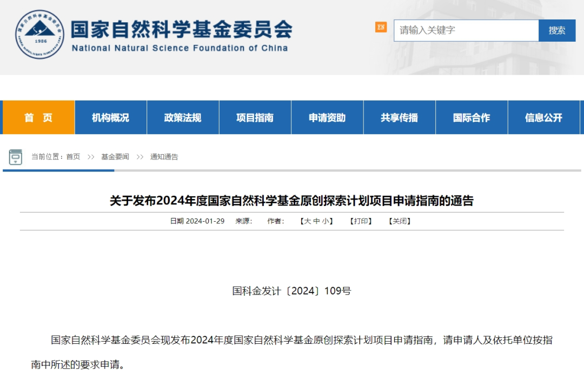The height and width of the screenshot is (392, 584).
Task: Go to 首页 in the breadcrumb
Action: (73, 157)
